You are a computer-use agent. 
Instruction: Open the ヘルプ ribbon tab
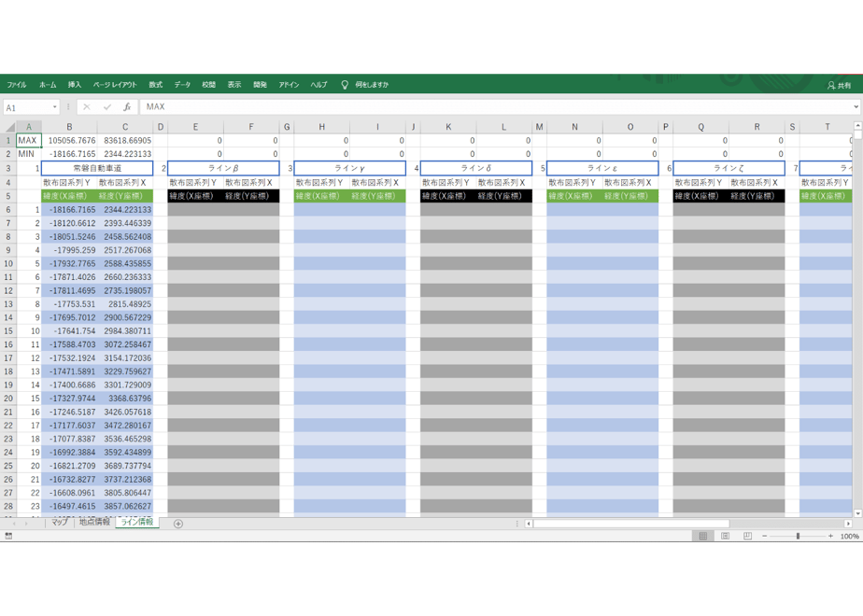pyautogui.click(x=318, y=85)
